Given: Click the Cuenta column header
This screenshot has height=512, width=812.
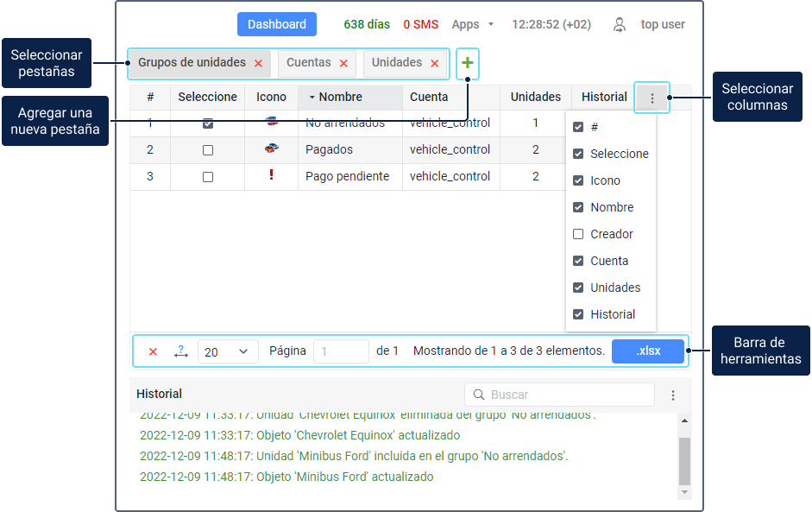Looking at the screenshot, I should tap(450, 97).
